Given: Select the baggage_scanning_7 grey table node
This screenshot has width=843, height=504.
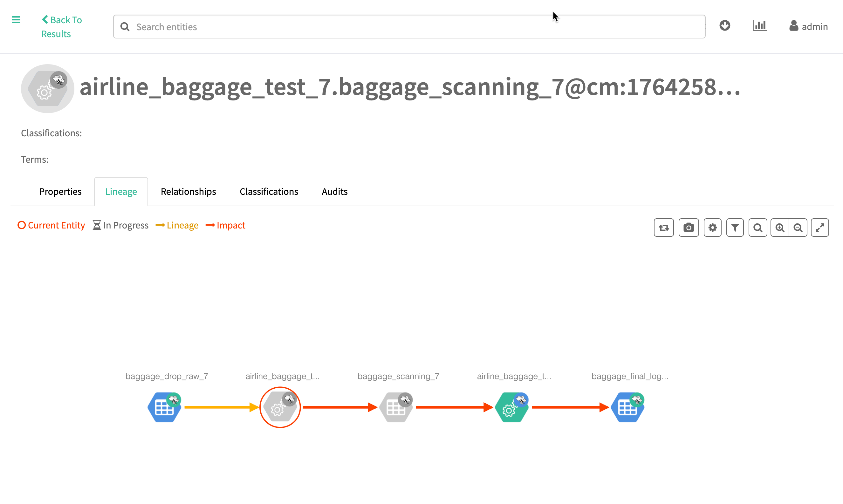Looking at the screenshot, I should 396,407.
